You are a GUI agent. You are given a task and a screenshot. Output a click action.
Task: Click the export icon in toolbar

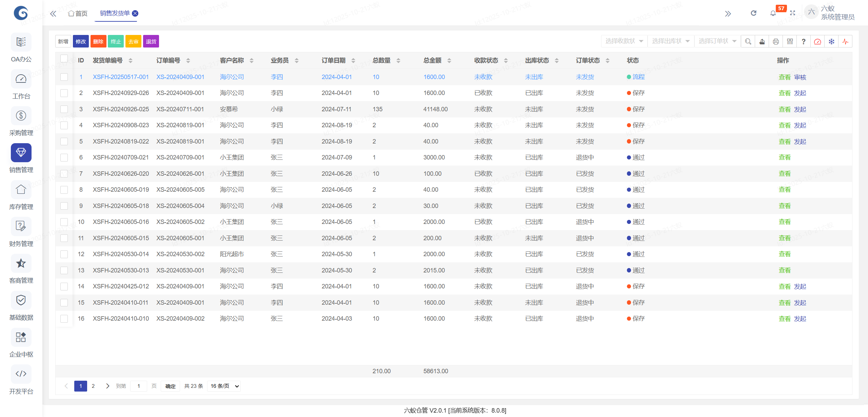tap(762, 41)
